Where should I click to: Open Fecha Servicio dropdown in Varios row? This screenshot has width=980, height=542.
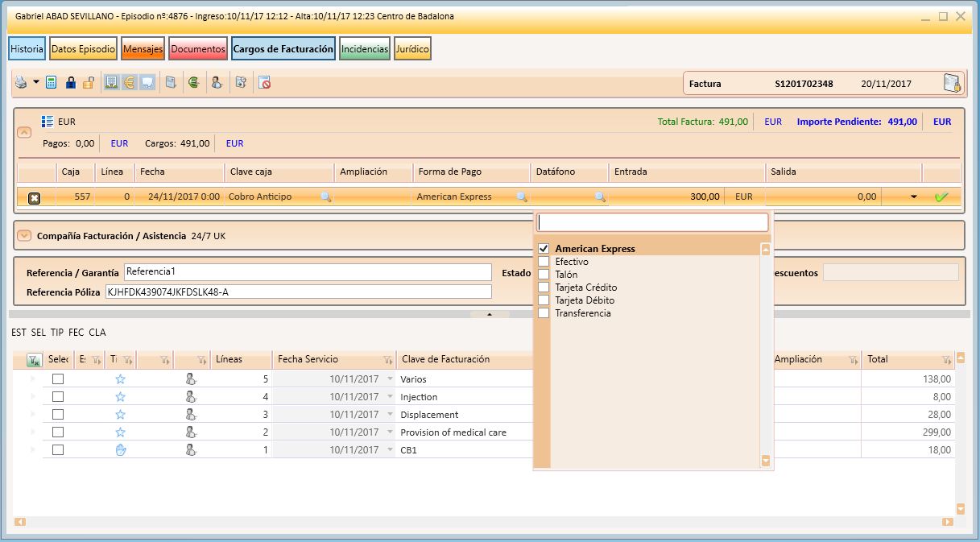pyautogui.click(x=391, y=379)
